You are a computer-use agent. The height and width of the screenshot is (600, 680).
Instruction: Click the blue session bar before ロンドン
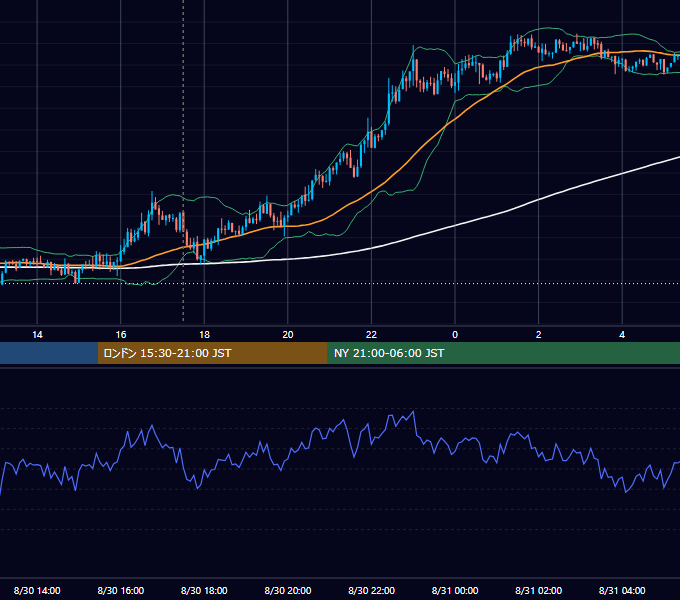pos(49,353)
